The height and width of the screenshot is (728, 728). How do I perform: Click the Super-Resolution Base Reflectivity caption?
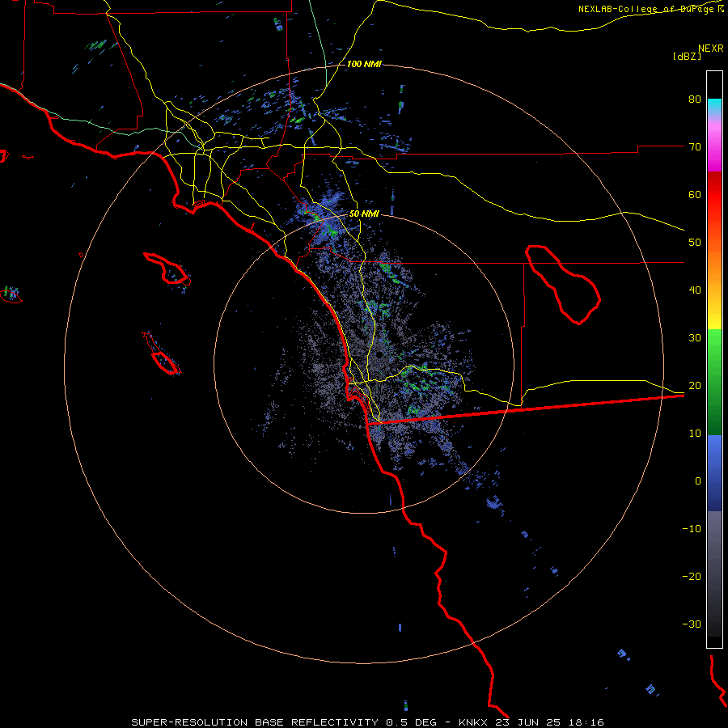(368, 722)
